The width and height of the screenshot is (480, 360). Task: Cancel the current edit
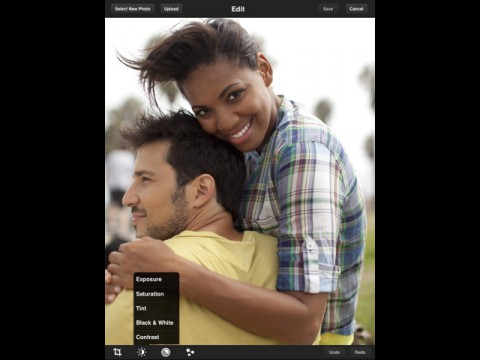pyautogui.click(x=356, y=9)
